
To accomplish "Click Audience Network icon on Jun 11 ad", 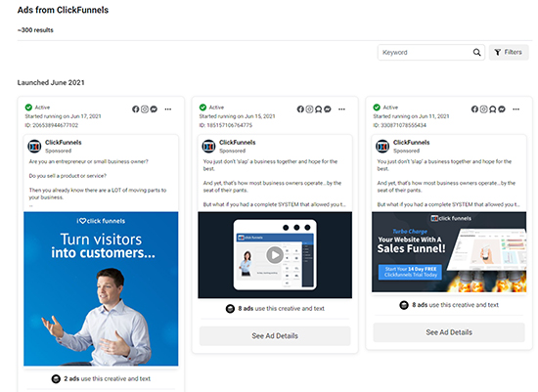I will (x=493, y=109).
